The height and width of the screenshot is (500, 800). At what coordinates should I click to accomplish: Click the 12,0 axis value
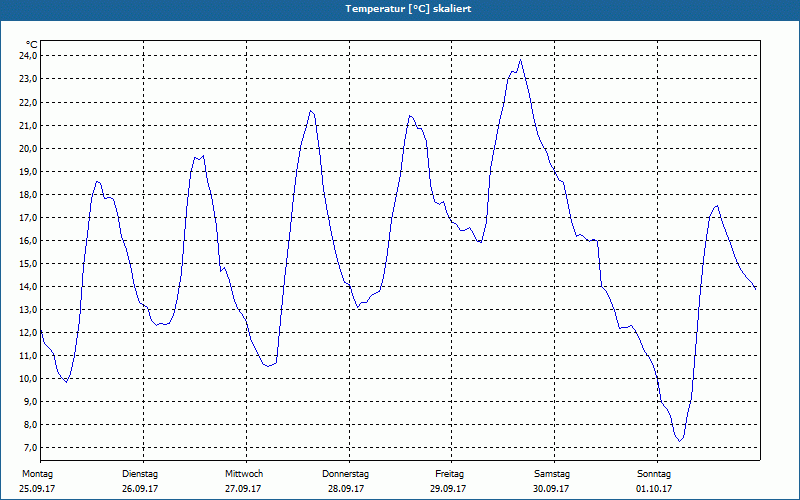pos(28,332)
